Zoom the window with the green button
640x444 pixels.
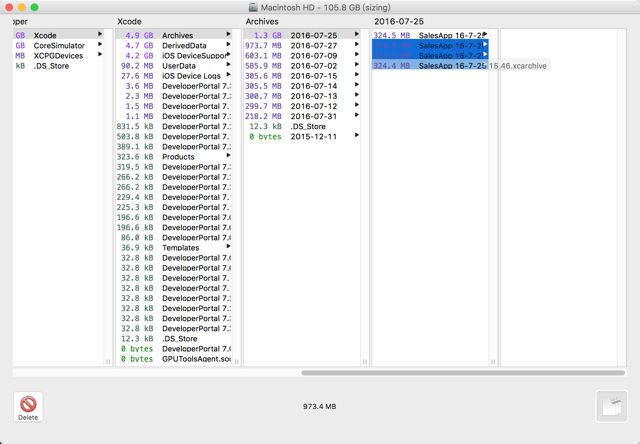click(x=35, y=7)
